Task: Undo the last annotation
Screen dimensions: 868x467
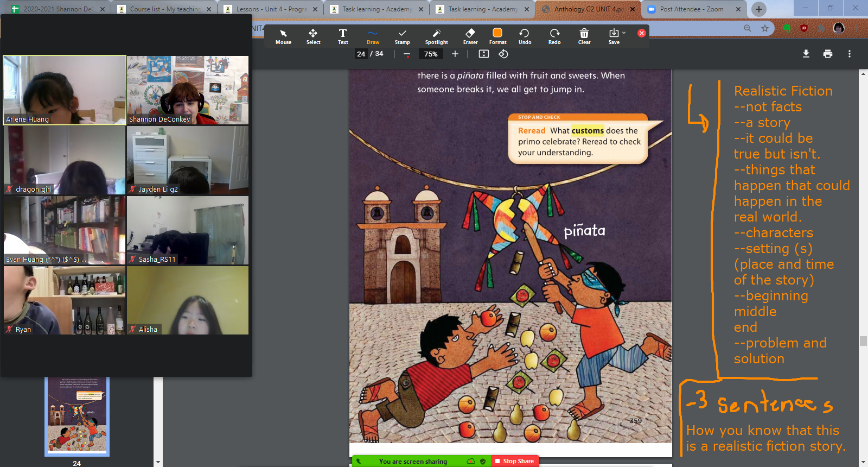Action: point(525,36)
